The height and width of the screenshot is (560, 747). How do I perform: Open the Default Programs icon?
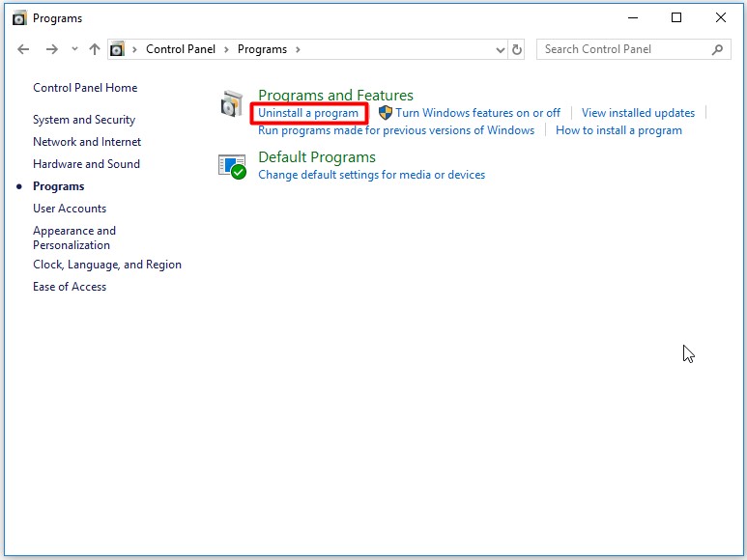click(232, 167)
